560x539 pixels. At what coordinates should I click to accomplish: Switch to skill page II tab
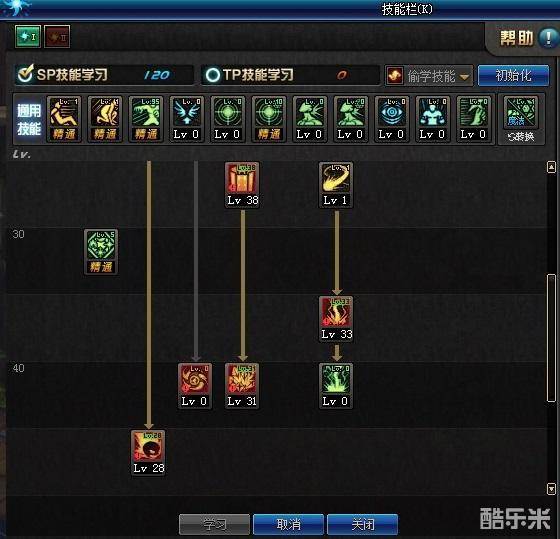[x=57, y=36]
